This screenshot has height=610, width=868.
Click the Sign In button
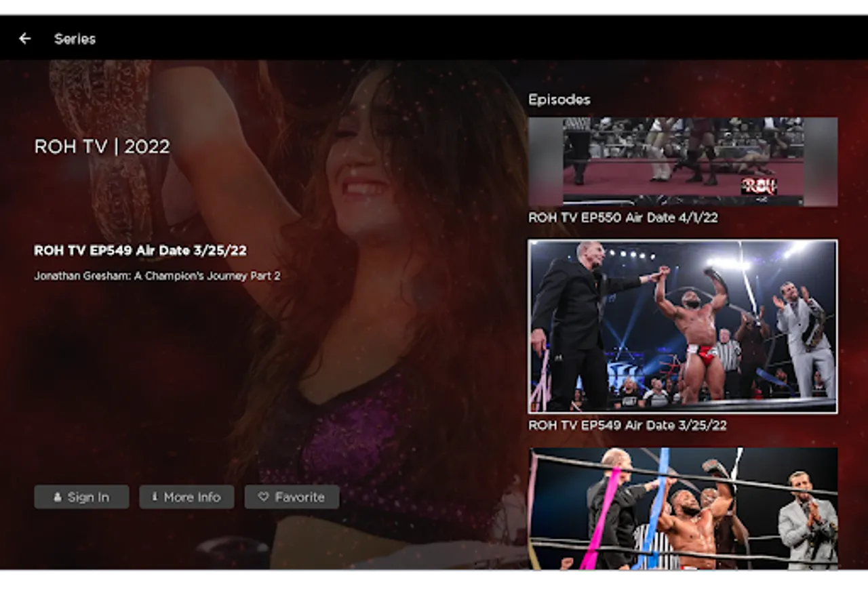pos(81,497)
